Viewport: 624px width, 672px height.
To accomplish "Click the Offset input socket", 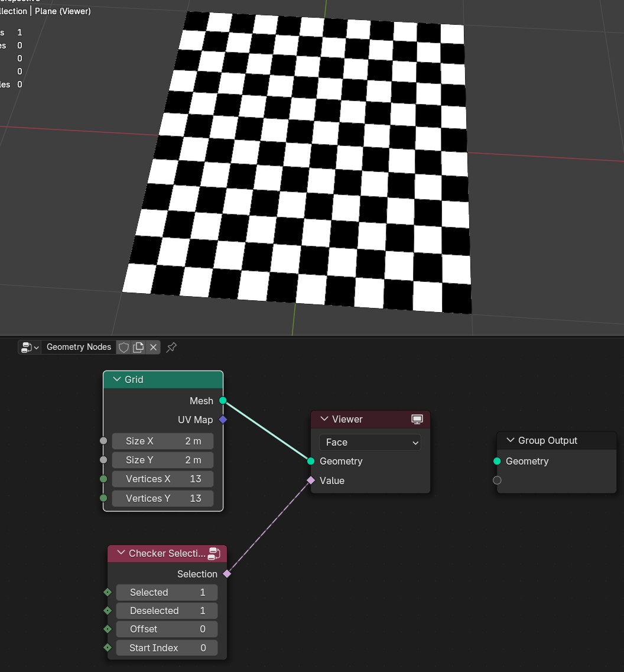I will (108, 629).
